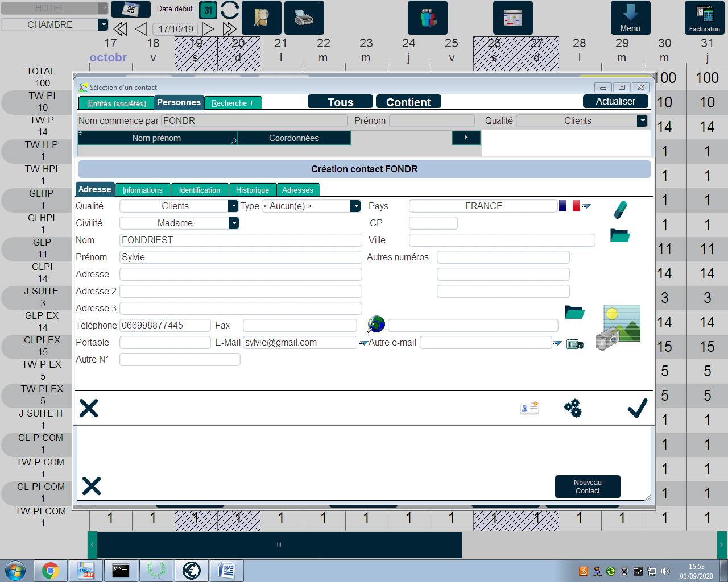The height and width of the screenshot is (582, 728).
Task: Click the printer icon in the top toolbar
Action: (304, 18)
